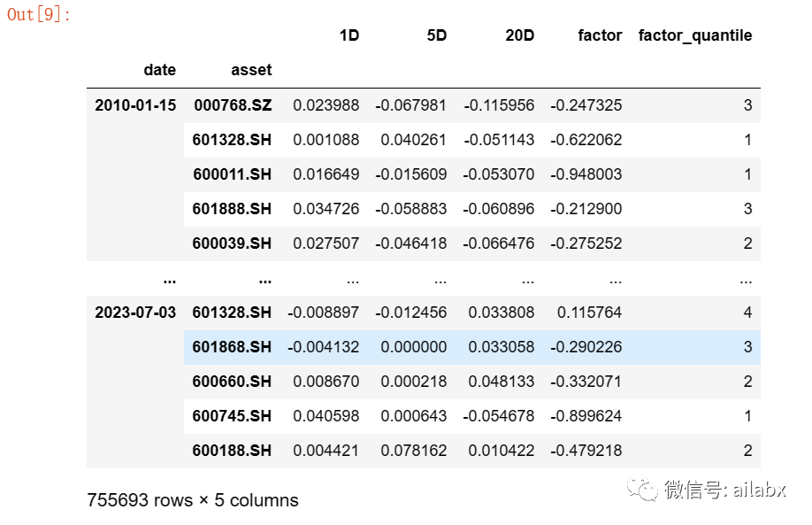Select asset 600660.SH row label
The width and height of the screenshot is (812, 525).
pos(232,382)
